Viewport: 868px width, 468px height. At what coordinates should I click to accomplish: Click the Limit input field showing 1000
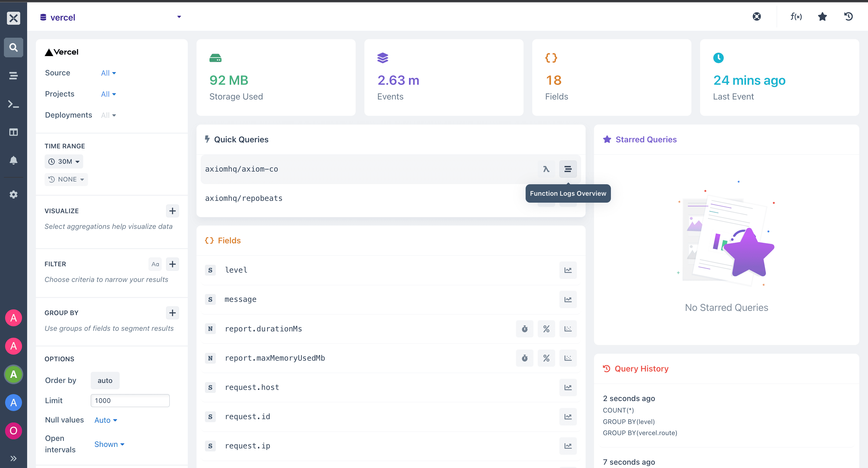130,400
